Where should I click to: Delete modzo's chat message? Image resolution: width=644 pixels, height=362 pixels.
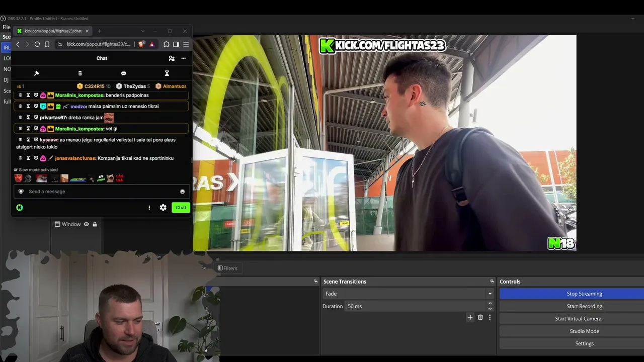(x=20, y=107)
